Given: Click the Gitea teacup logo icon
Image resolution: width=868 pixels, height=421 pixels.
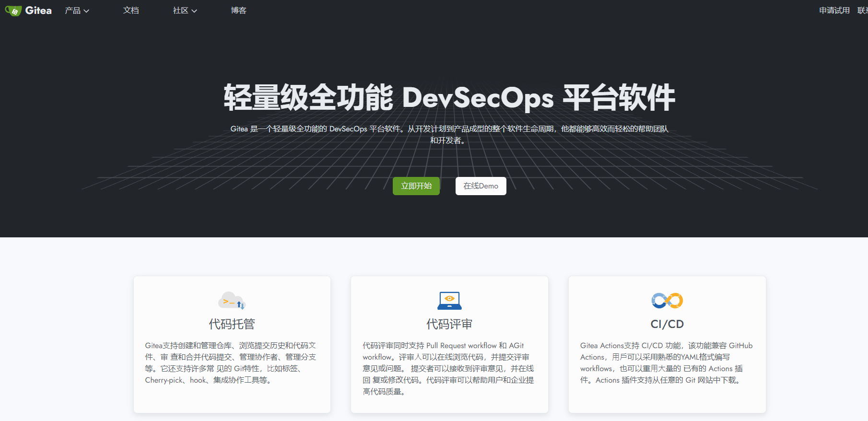Looking at the screenshot, I should 13,11.
